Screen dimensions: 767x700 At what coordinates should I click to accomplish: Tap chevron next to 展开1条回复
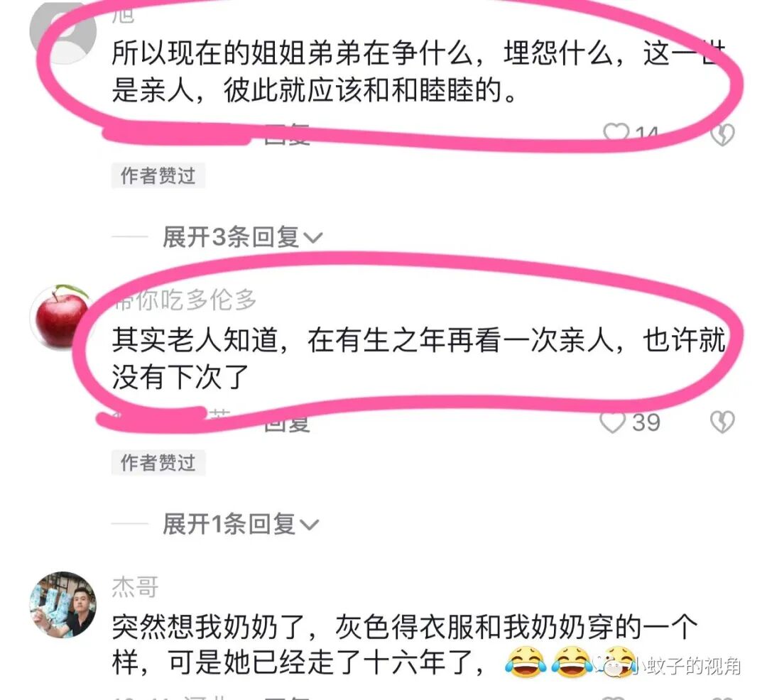pos(309,525)
